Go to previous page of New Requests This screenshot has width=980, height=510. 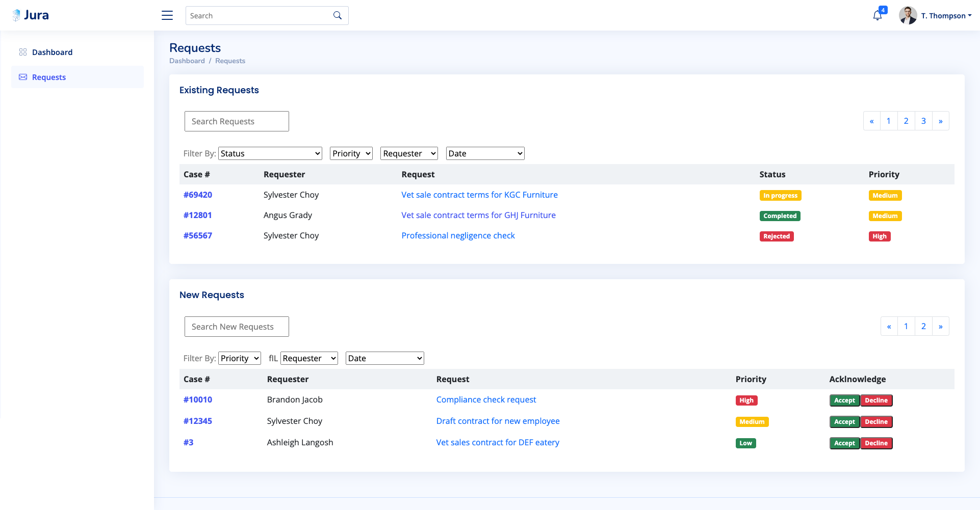click(x=889, y=327)
